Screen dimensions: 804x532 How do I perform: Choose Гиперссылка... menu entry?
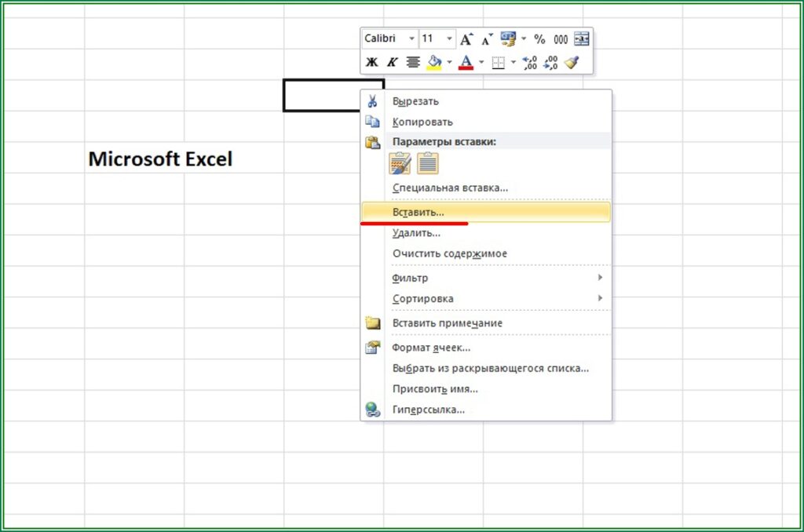pyautogui.click(x=486, y=409)
